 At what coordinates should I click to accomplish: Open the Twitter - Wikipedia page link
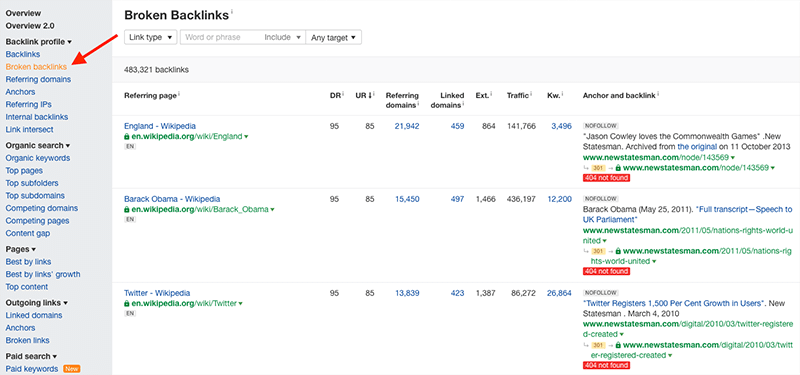point(157,293)
